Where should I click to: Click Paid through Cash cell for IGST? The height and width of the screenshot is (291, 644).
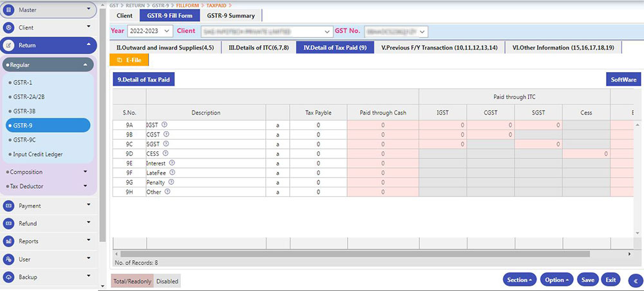(383, 125)
